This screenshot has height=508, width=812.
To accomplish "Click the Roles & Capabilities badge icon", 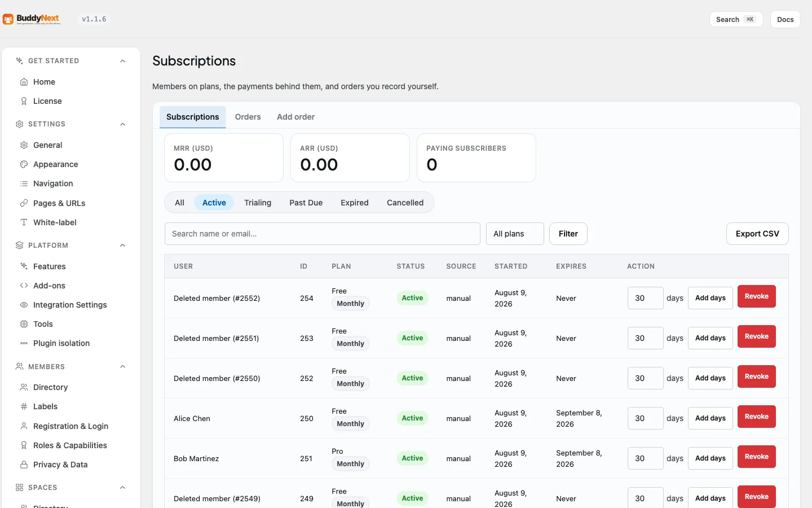I will [x=24, y=445].
